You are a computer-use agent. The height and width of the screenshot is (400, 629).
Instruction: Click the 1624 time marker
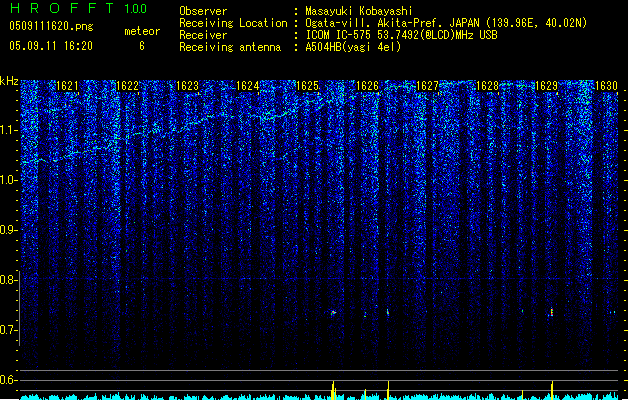tap(248, 86)
